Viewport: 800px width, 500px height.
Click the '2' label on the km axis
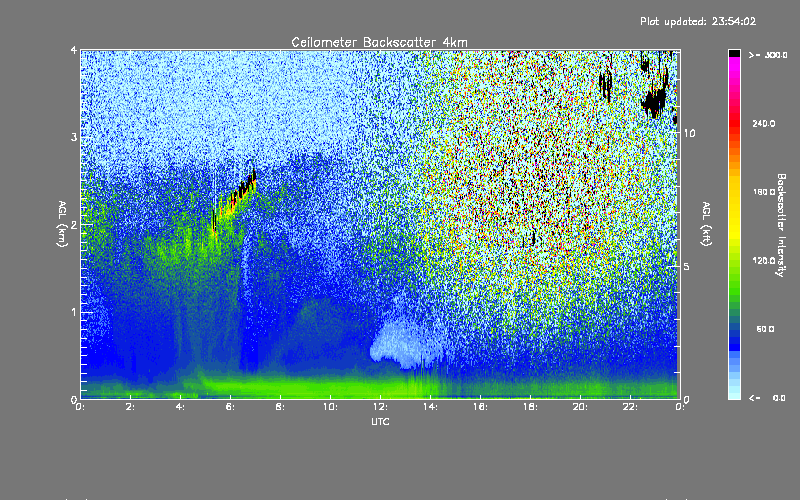74,224
